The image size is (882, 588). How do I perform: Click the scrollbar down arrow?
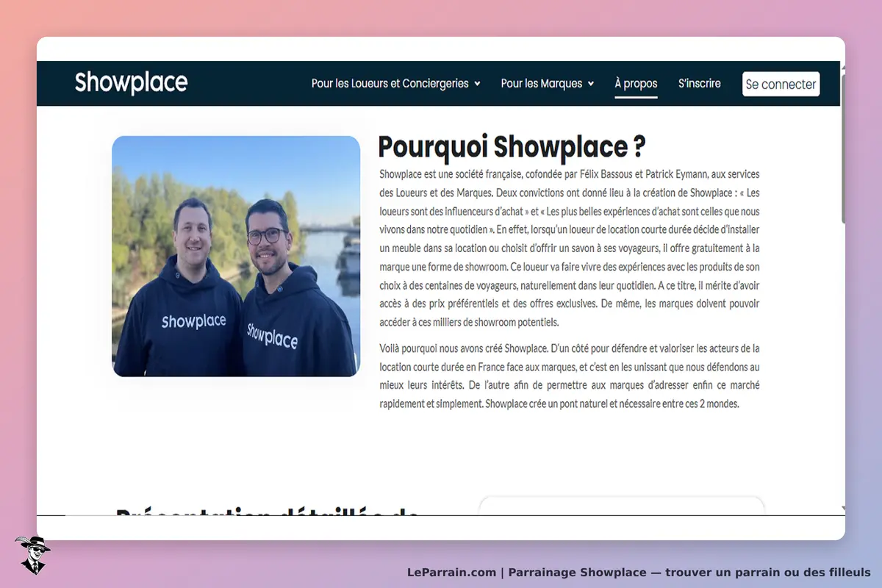pos(842,509)
